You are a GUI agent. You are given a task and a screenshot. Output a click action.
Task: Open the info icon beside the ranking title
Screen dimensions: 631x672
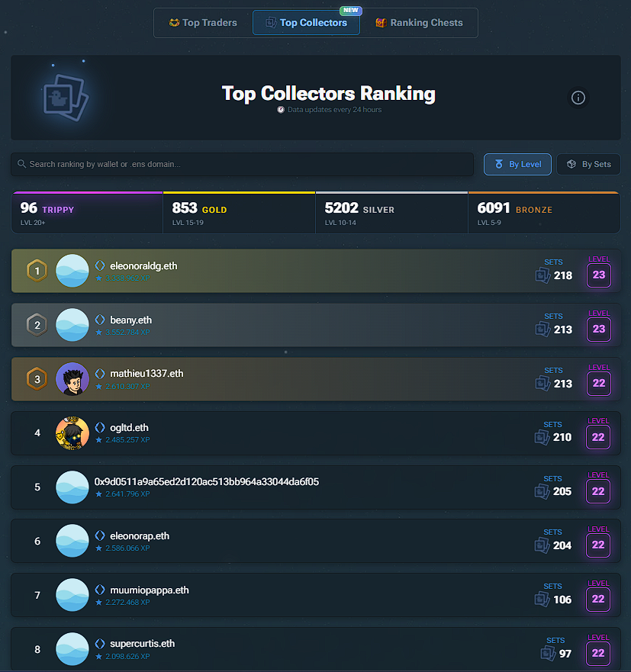pos(578,98)
